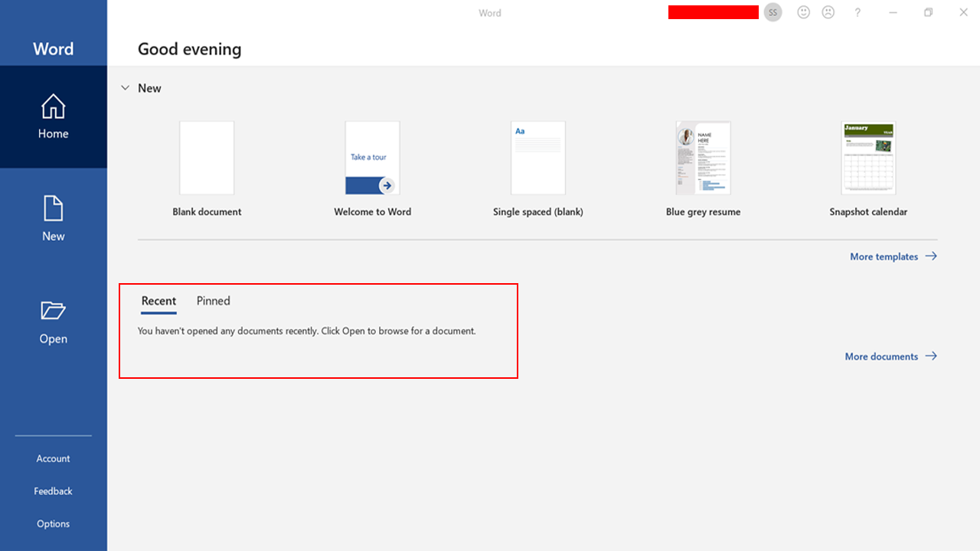Screen dimensions: 980x551
Task: Follow the More documents link
Action: pos(891,356)
